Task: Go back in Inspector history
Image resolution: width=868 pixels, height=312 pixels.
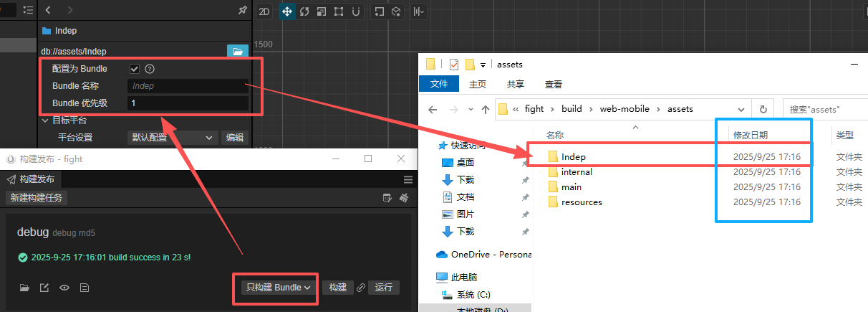Action: click(48, 10)
